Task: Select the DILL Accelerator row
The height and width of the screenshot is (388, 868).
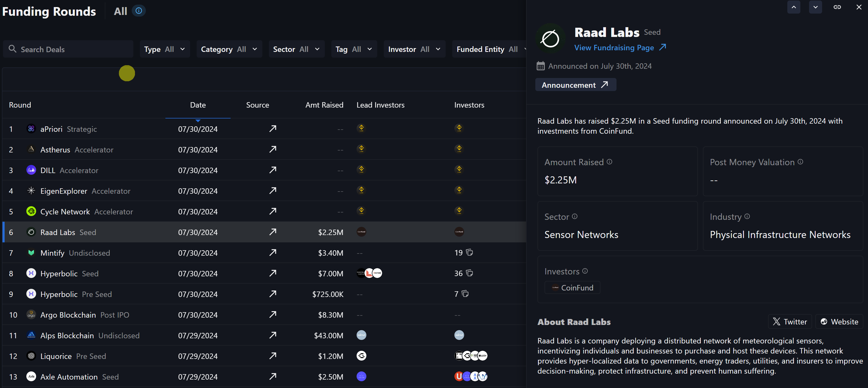Action: click(x=264, y=170)
